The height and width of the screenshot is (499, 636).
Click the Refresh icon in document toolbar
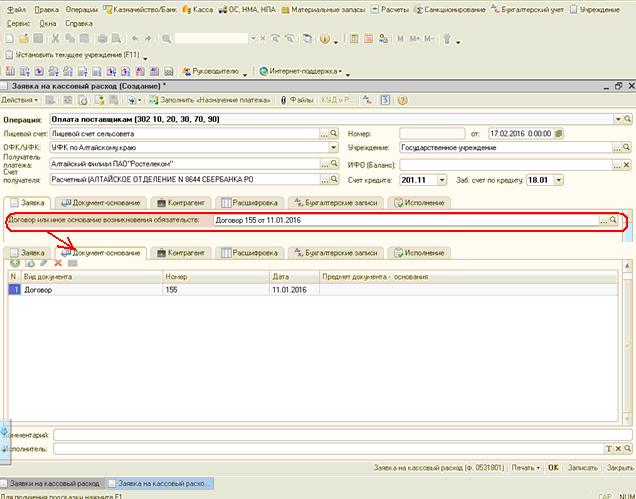[x=83, y=100]
